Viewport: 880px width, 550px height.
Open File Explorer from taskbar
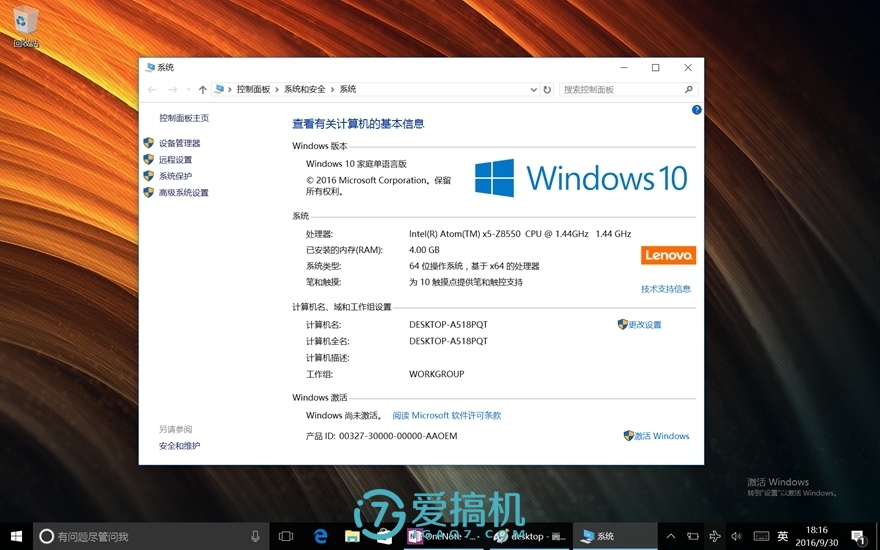pos(352,537)
